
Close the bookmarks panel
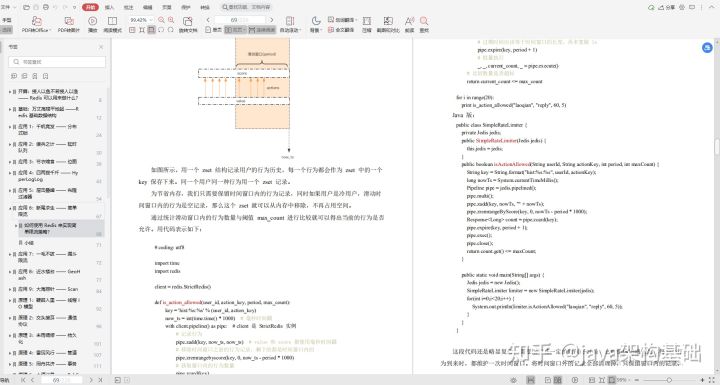(x=101, y=47)
